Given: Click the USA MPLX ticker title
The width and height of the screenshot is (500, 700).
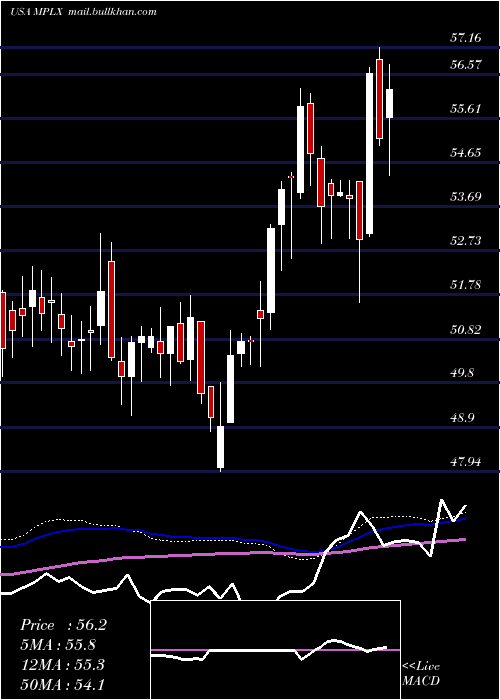Looking at the screenshot, I should click(x=37, y=12).
